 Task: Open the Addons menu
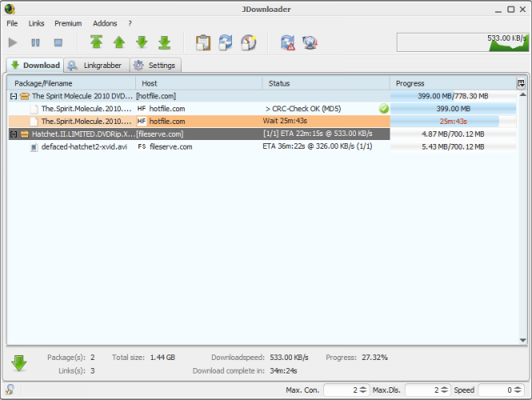click(105, 23)
